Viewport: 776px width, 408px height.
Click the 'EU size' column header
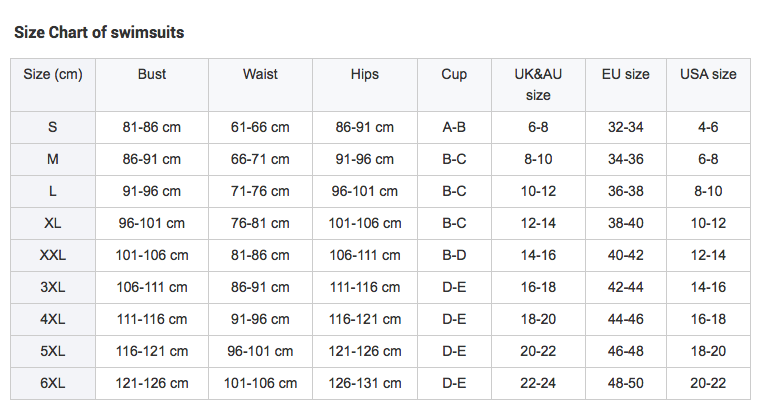click(x=625, y=74)
